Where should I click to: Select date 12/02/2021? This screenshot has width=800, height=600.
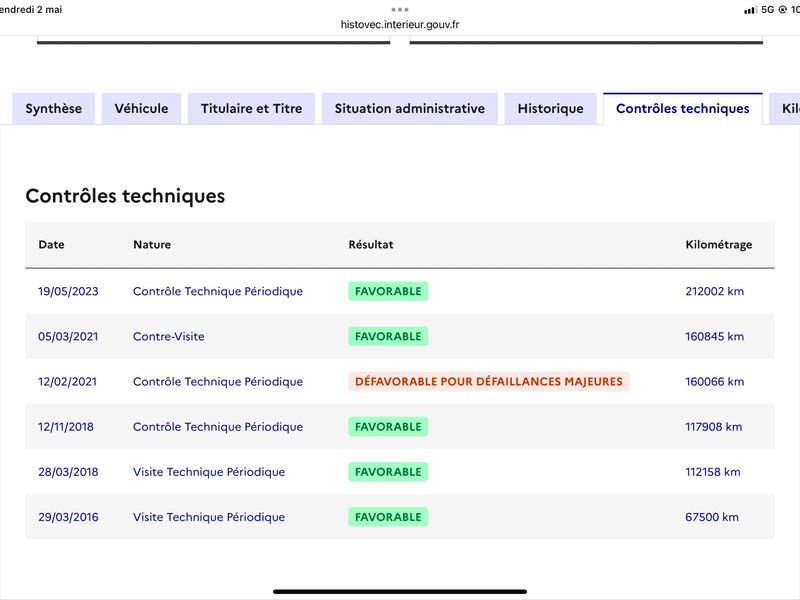(67, 382)
